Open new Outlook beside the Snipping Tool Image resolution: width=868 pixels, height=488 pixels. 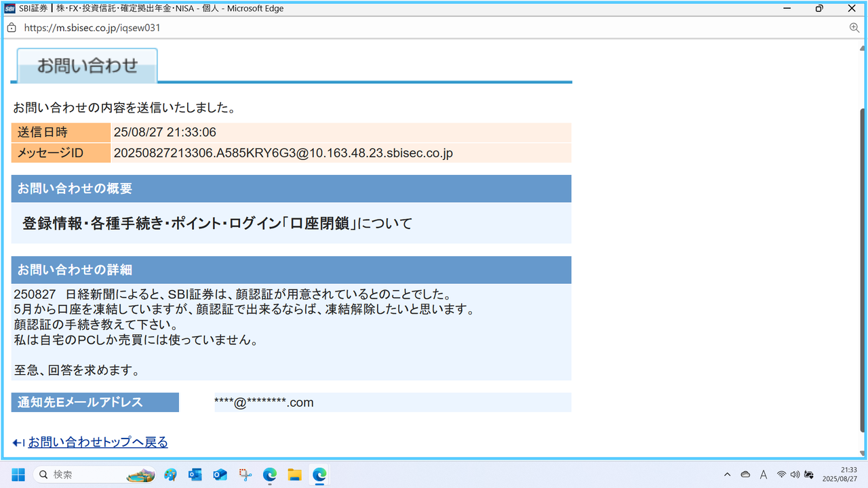(x=220, y=474)
